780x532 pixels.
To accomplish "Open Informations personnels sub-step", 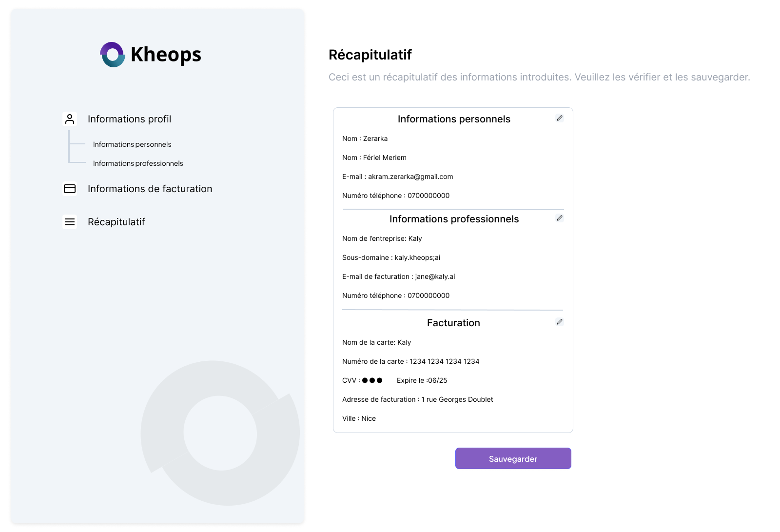I will 132,144.
